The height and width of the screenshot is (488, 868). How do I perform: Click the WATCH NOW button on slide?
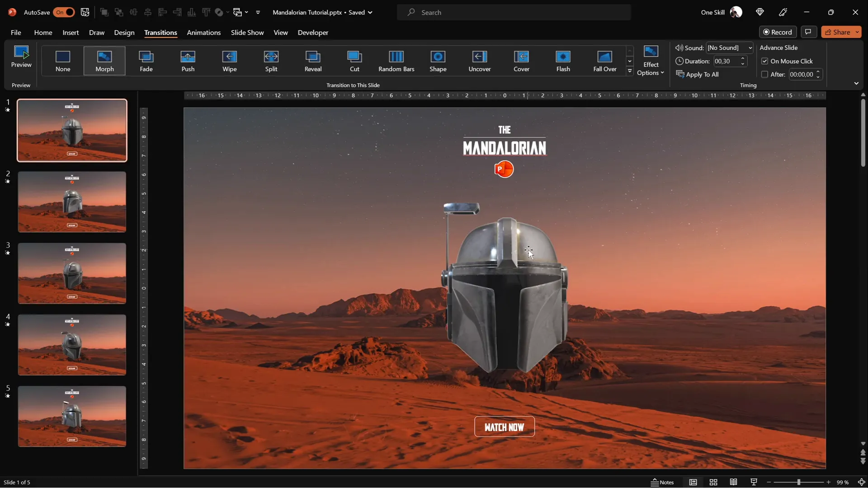(504, 427)
